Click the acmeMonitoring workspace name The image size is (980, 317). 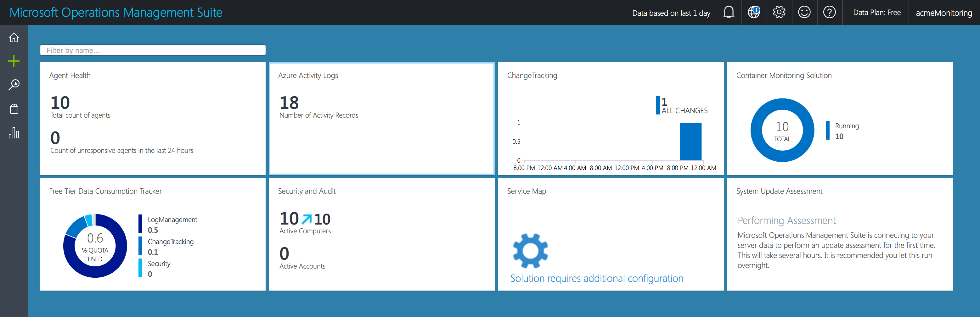(x=943, y=13)
